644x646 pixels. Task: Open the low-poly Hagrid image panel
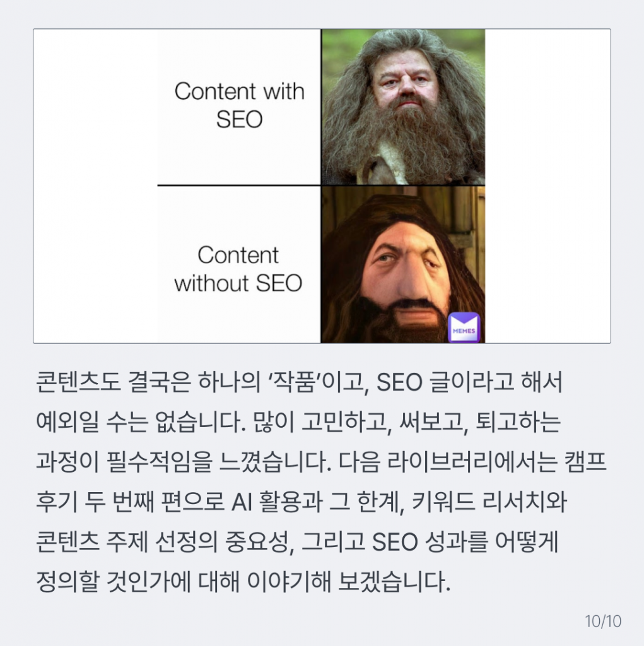click(403, 264)
